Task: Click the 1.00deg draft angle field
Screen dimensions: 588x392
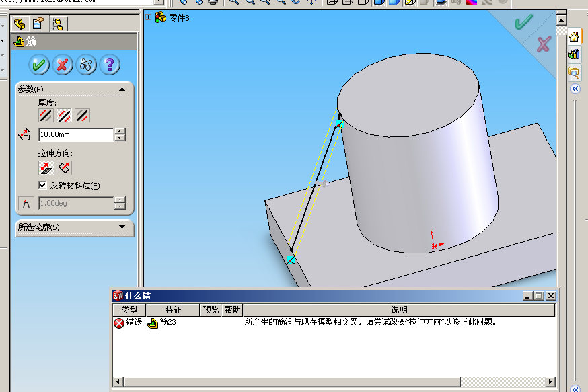Action: click(x=76, y=203)
